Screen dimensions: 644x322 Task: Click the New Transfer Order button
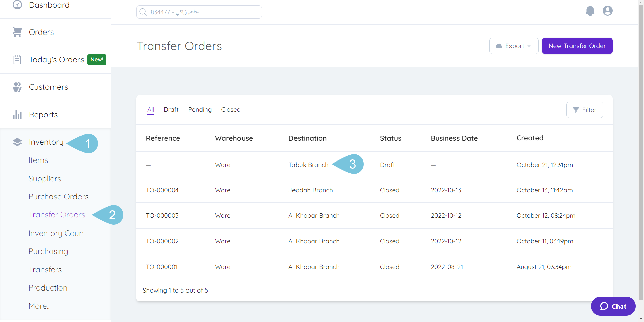[577, 46]
